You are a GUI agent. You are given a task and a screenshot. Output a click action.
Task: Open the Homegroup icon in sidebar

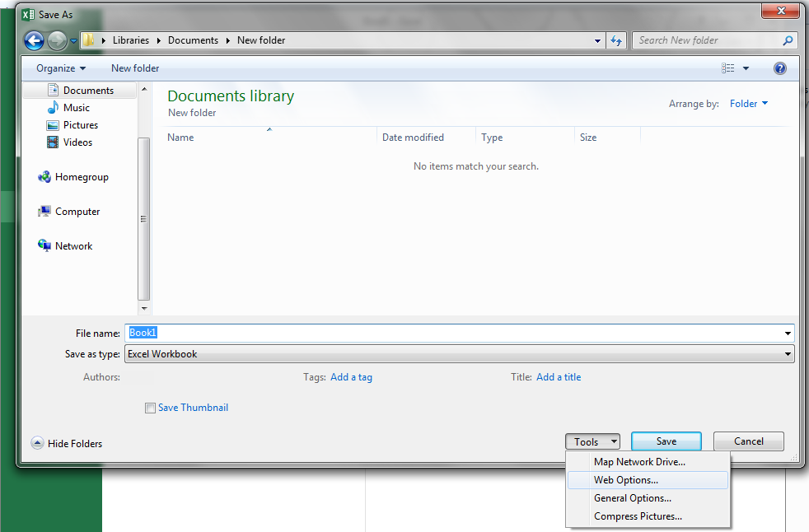44,177
